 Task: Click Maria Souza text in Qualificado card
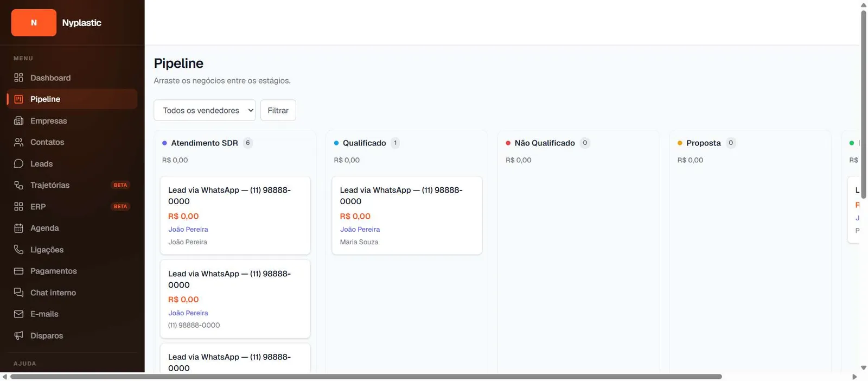[359, 242]
